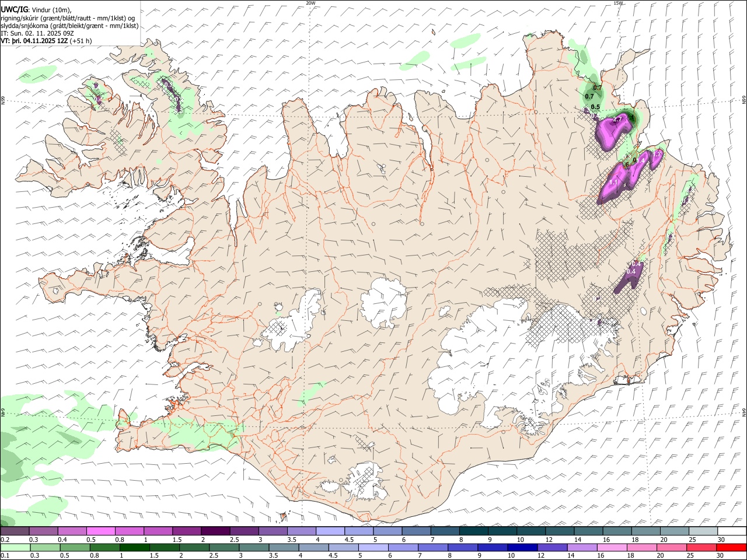Click the '15W' longitude label
The width and height of the screenshot is (747, 560).
pyautogui.click(x=618, y=3)
